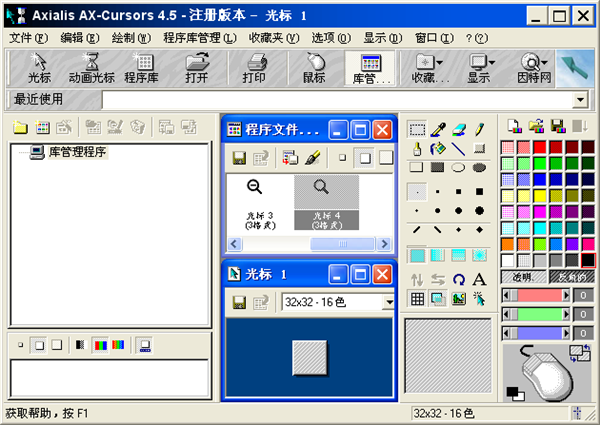Screen dimensions: 600x425
Task: Click the flip vertical arrows icon
Action: (x=417, y=280)
